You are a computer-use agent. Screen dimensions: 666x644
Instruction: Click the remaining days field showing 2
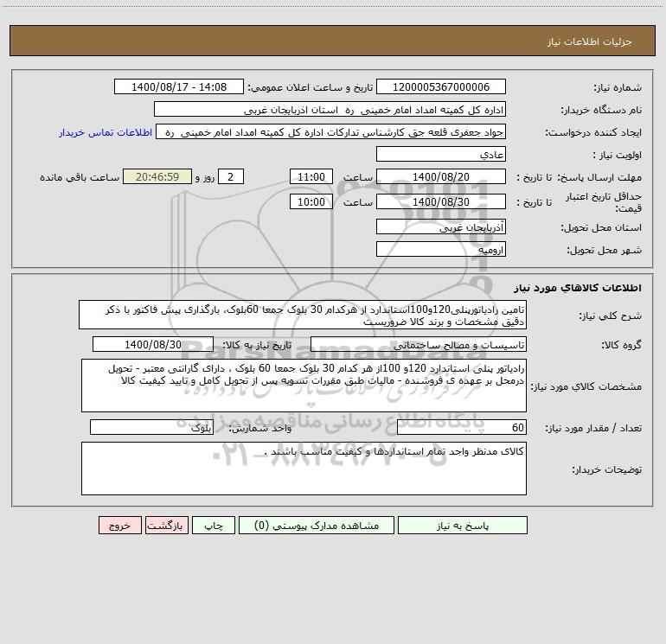(231, 176)
